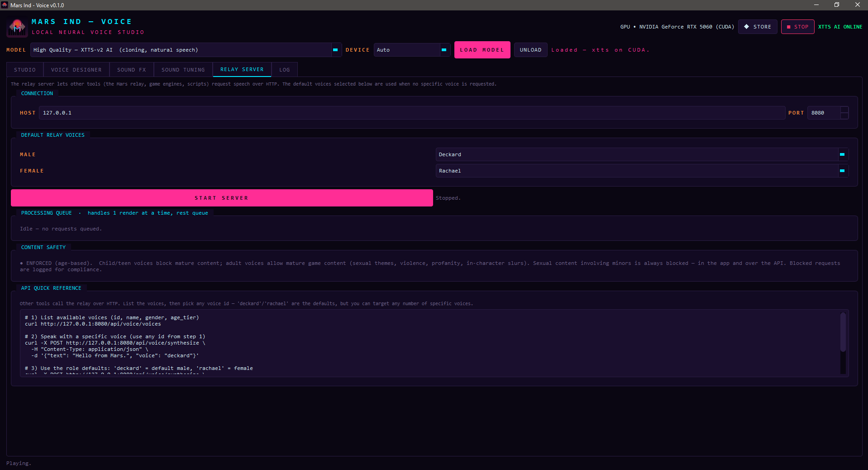Click the Content Safety ENFORCED notice text
Viewport: 868px width, 470px height.
point(430,266)
